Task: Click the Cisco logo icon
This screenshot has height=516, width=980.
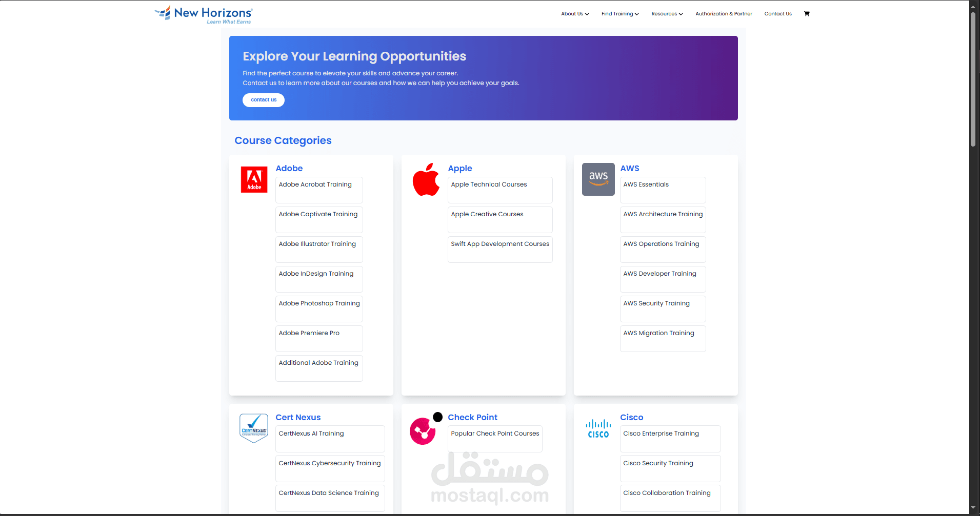Action: click(598, 428)
